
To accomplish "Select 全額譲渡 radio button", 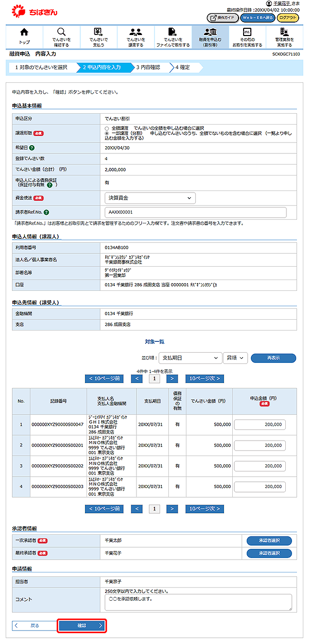I will (x=107, y=128).
